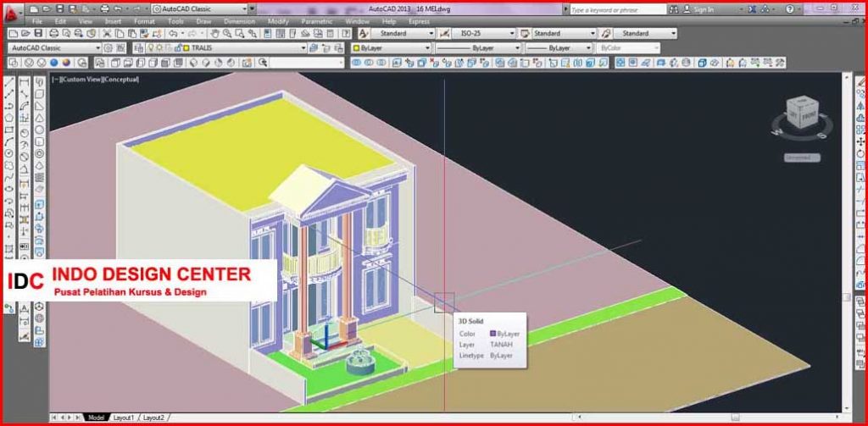
Task: Open the Draw menu
Action: [203, 21]
